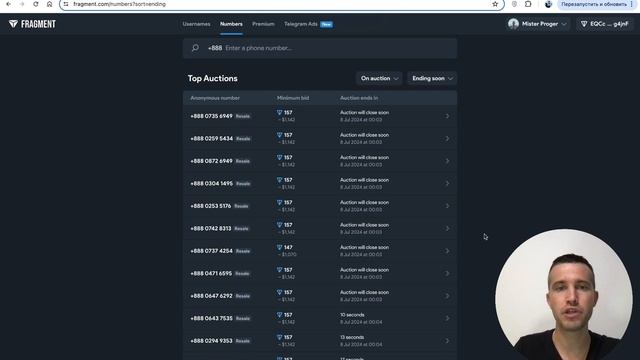The width and height of the screenshot is (640, 360).
Task: Click the browser address bar URL
Action: click(x=120, y=4)
